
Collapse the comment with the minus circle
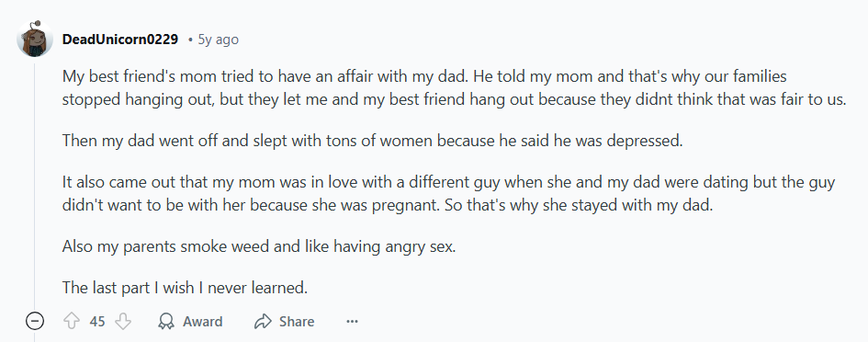point(35,321)
